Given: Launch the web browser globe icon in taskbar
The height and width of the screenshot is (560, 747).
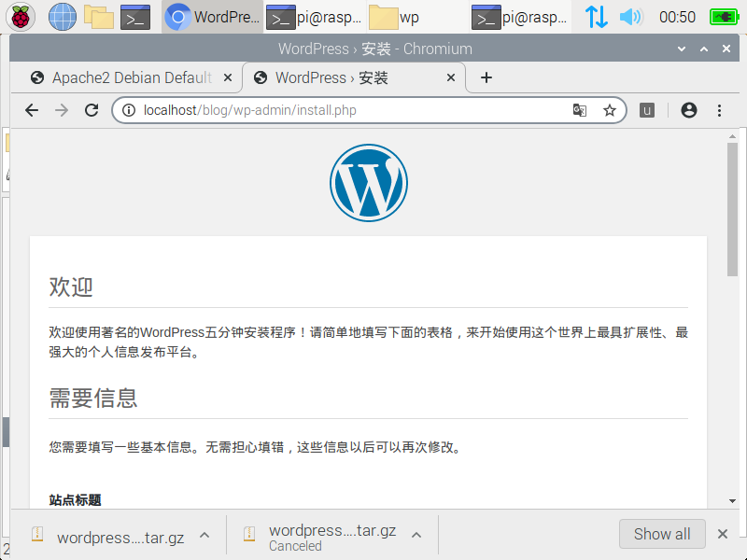Looking at the screenshot, I should (63, 16).
